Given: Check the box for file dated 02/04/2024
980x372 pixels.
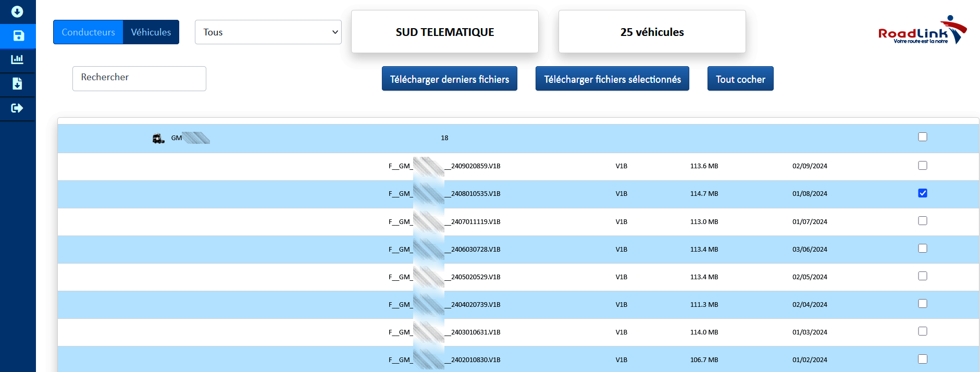Looking at the screenshot, I should 923,304.
